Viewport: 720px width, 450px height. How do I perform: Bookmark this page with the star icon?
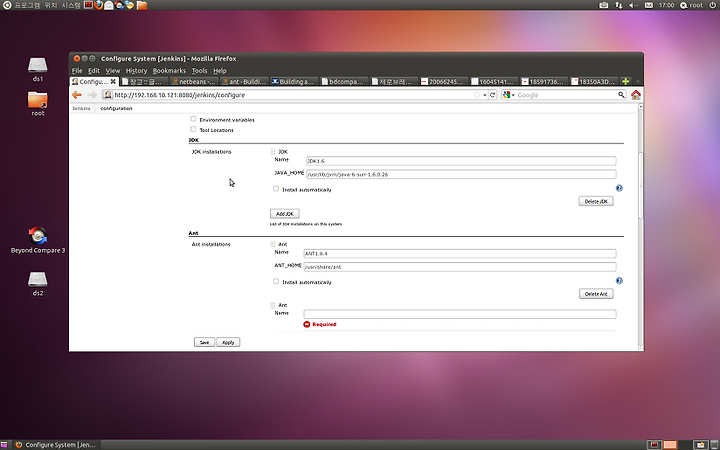tap(477, 95)
